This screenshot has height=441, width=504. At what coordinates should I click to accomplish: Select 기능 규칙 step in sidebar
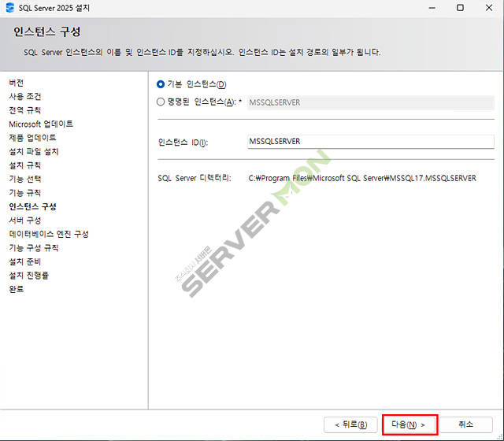click(x=25, y=193)
